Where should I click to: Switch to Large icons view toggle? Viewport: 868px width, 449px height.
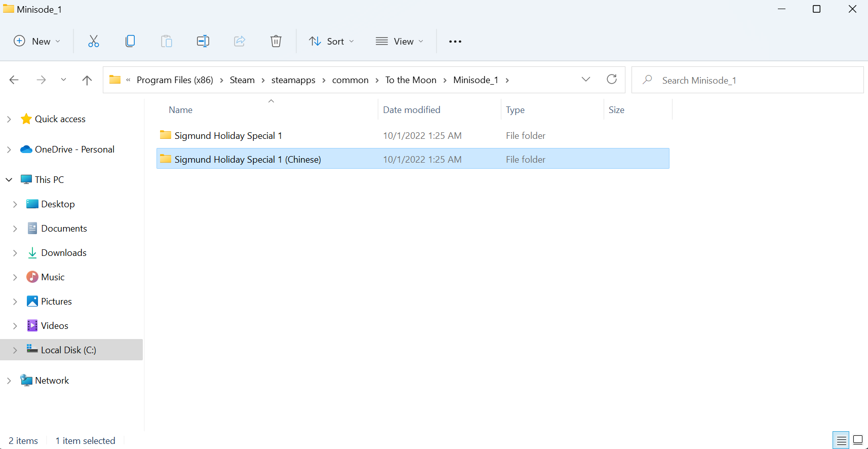(858, 440)
